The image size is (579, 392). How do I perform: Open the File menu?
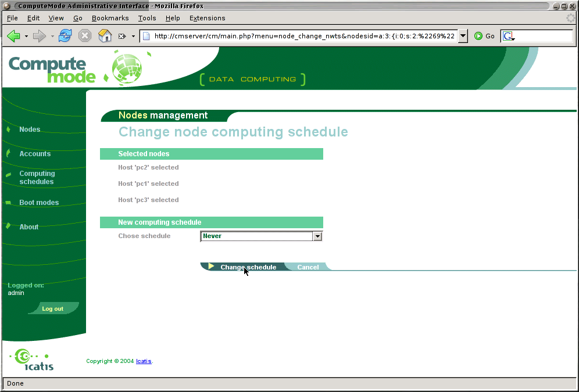12,18
